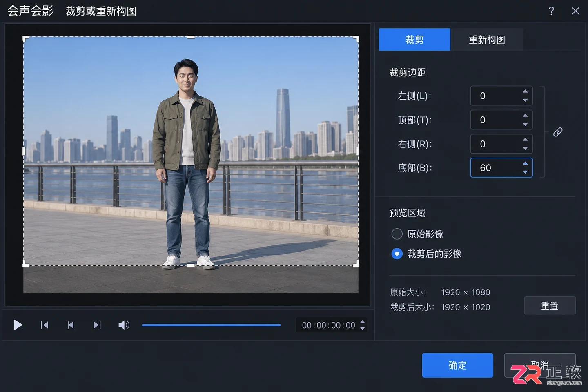Grab the bottom-right crop corner handle

356,264
